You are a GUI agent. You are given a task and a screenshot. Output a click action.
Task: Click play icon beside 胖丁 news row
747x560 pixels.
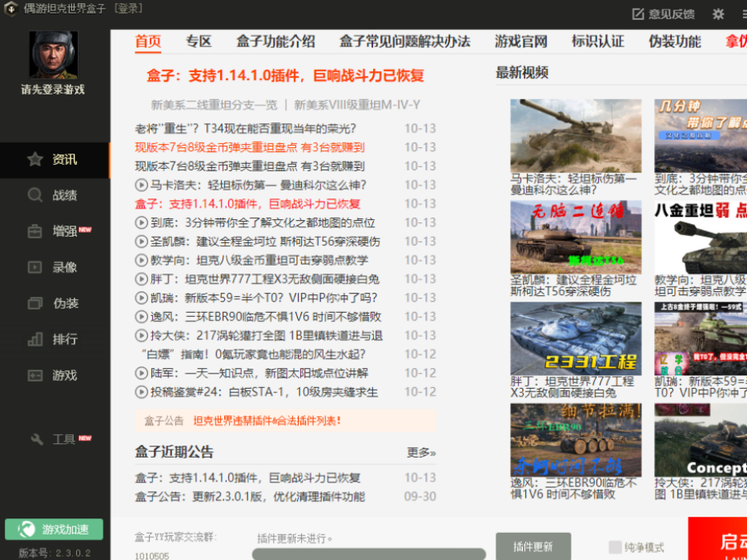pos(142,279)
